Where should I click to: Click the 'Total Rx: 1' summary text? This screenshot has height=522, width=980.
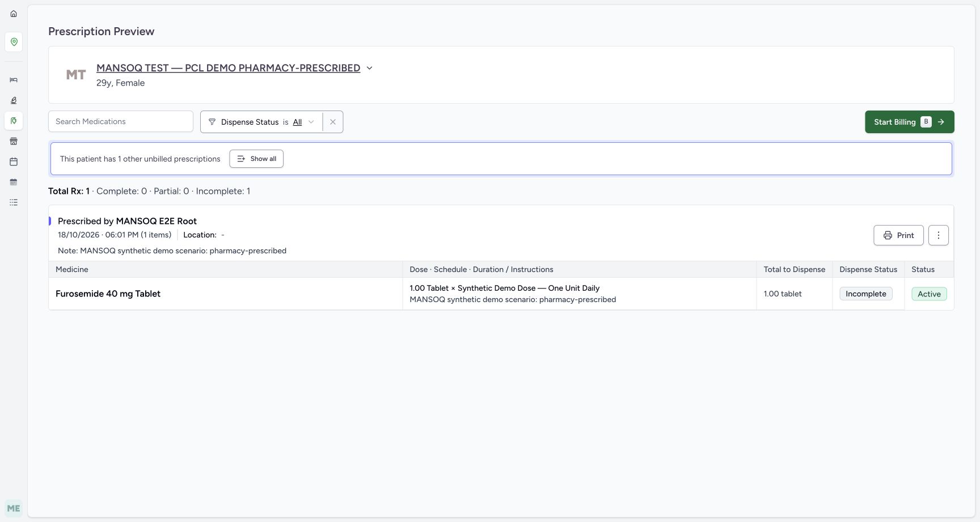[69, 191]
